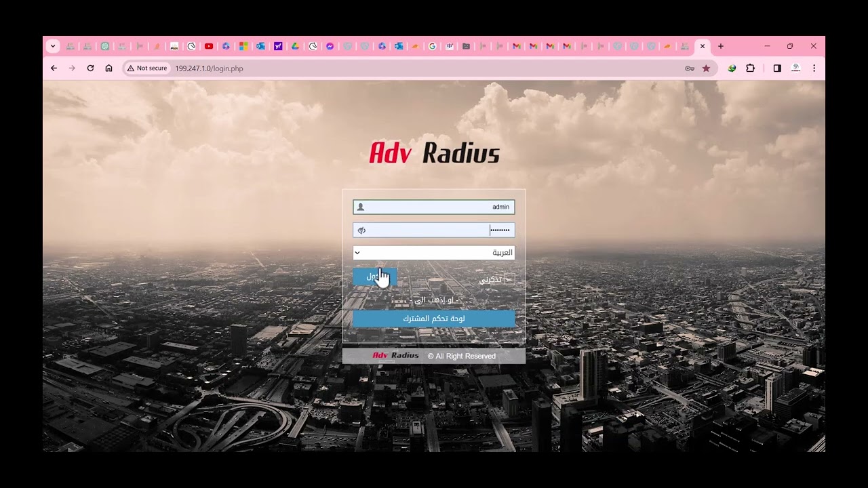Click the Adv Radius footer logo

(395, 356)
